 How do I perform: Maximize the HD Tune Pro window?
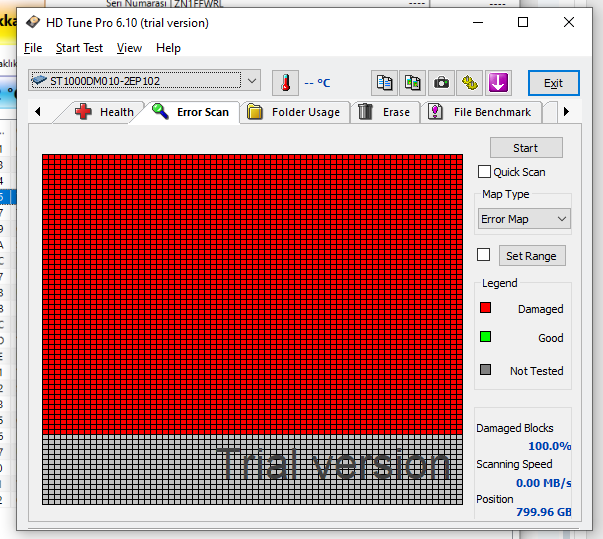523,22
